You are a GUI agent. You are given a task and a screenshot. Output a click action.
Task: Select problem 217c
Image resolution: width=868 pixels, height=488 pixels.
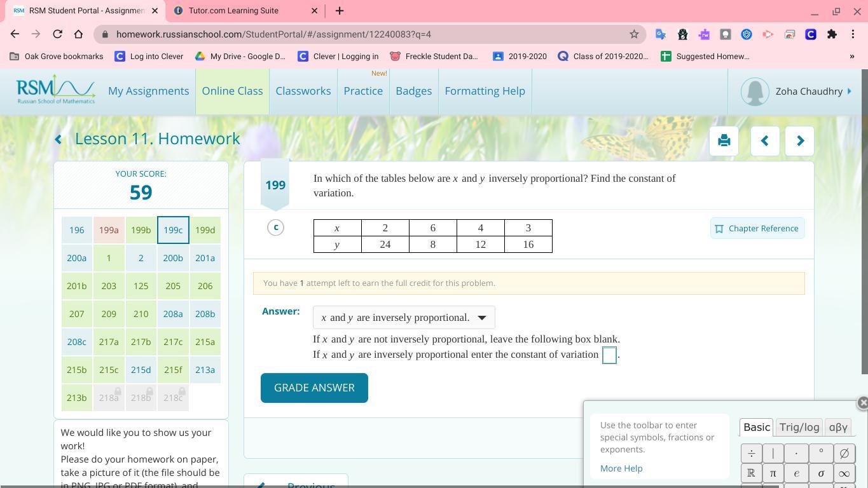pyautogui.click(x=173, y=342)
